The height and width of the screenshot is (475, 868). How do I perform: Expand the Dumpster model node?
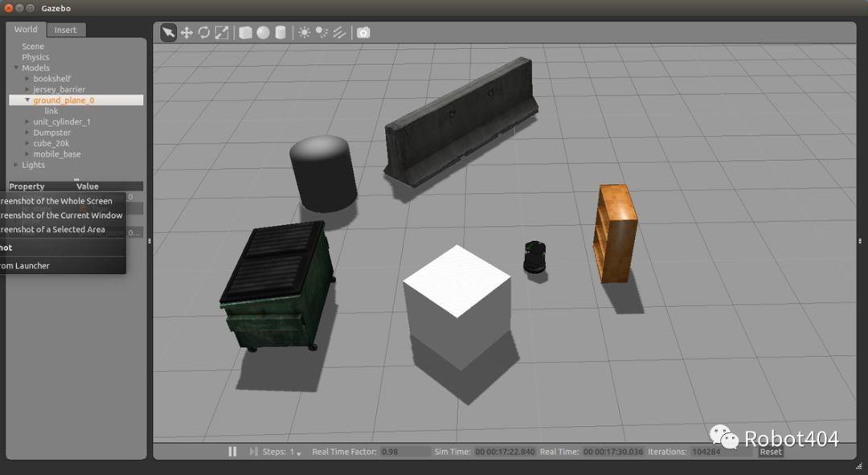pos(27,133)
